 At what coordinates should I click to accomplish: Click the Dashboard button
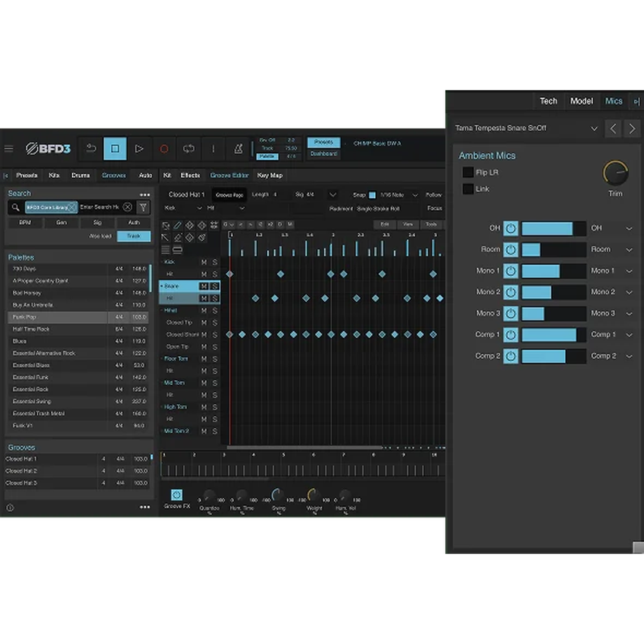[x=323, y=153]
